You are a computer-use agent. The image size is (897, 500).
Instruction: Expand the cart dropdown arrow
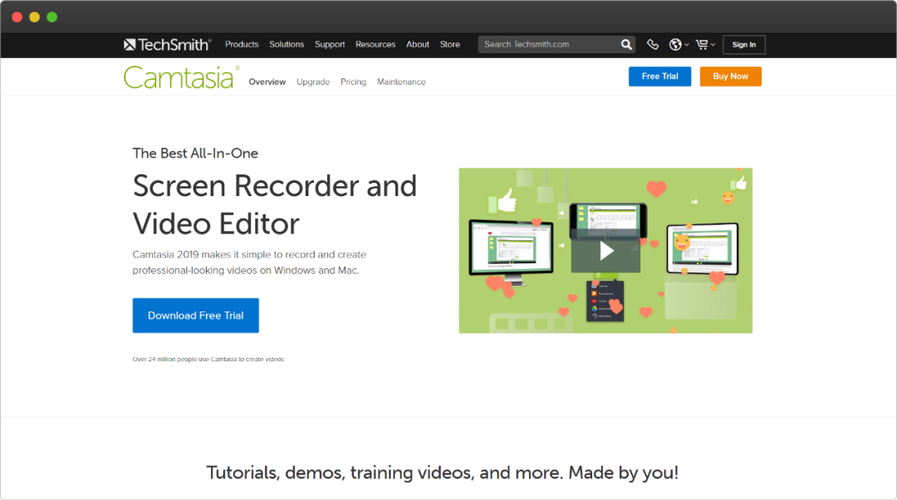(713, 46)
